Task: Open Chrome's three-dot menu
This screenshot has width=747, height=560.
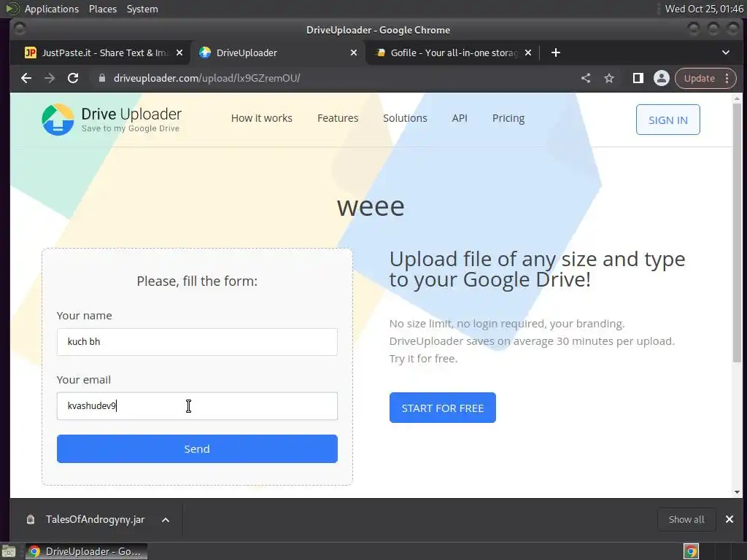Action: [727, 78]
